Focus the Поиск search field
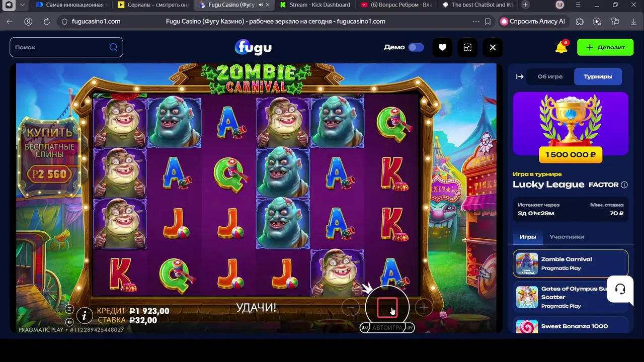 click(x=66, y=47)
